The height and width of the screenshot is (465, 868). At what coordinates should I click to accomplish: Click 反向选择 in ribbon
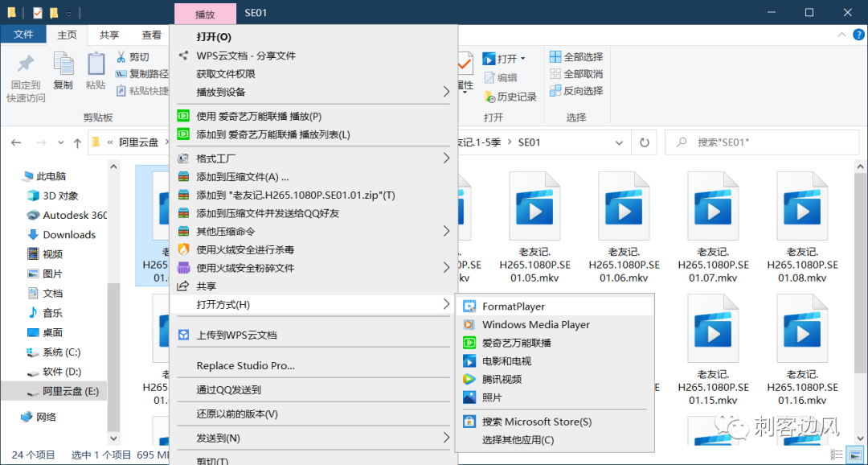[x=576, y=91]
